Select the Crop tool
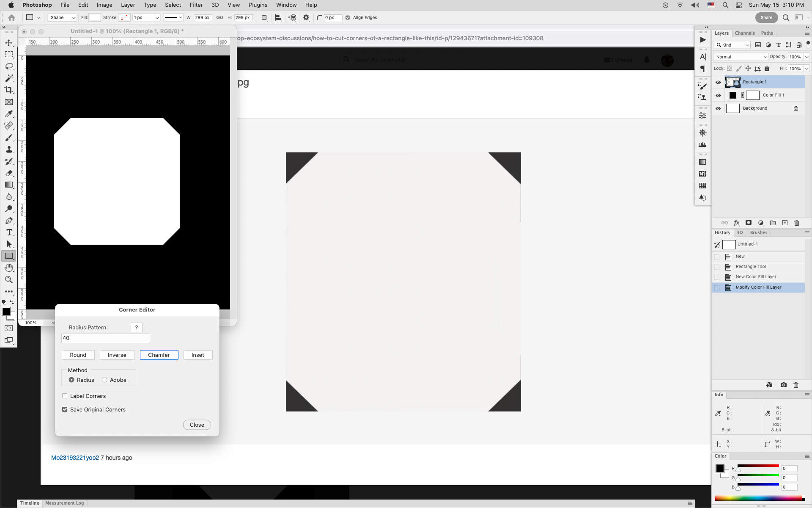Image resolution: width=812 pixels, height=508 pixels. [9, 90]
